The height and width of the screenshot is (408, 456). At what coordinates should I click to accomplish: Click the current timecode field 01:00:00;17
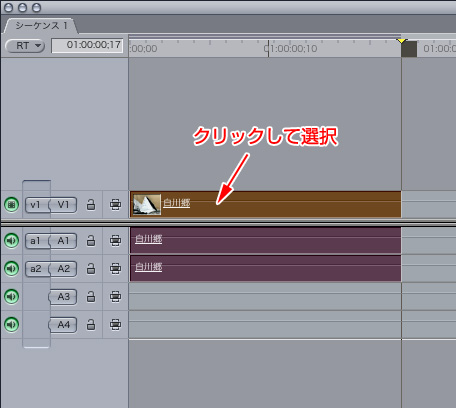click(x=87, y=45)
